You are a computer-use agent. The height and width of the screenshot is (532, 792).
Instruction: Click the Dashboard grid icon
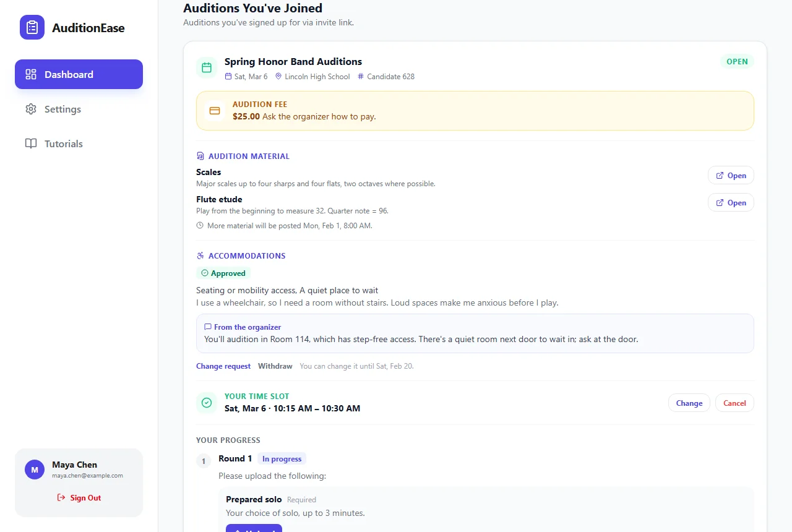(x=31, y=74)
